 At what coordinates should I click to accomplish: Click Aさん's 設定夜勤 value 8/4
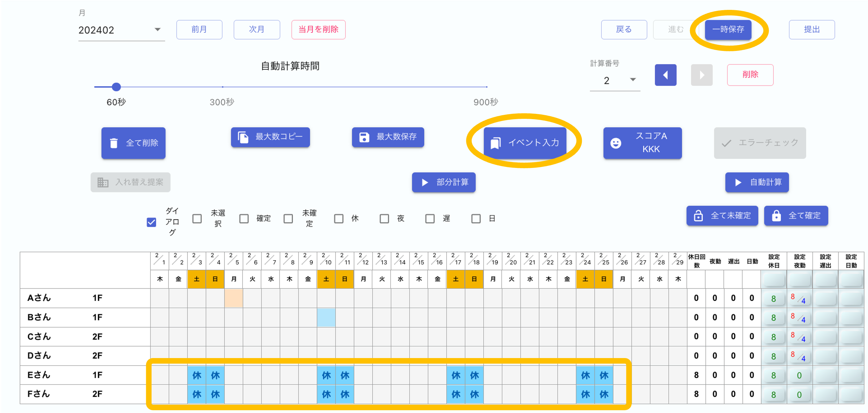coord(800,298)
